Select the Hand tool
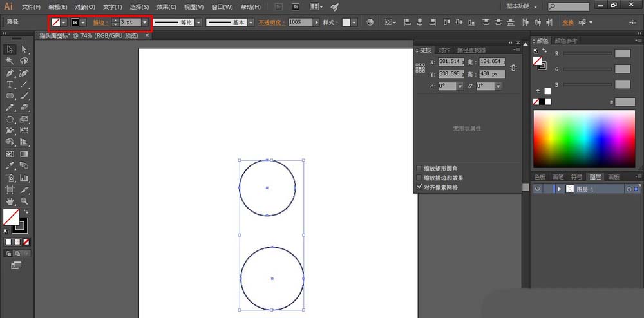 pyautogui.click(x=10, y=201)
